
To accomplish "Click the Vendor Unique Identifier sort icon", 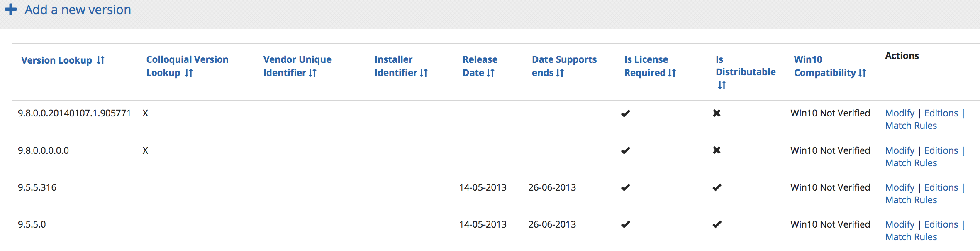I will tap(312, 73).
